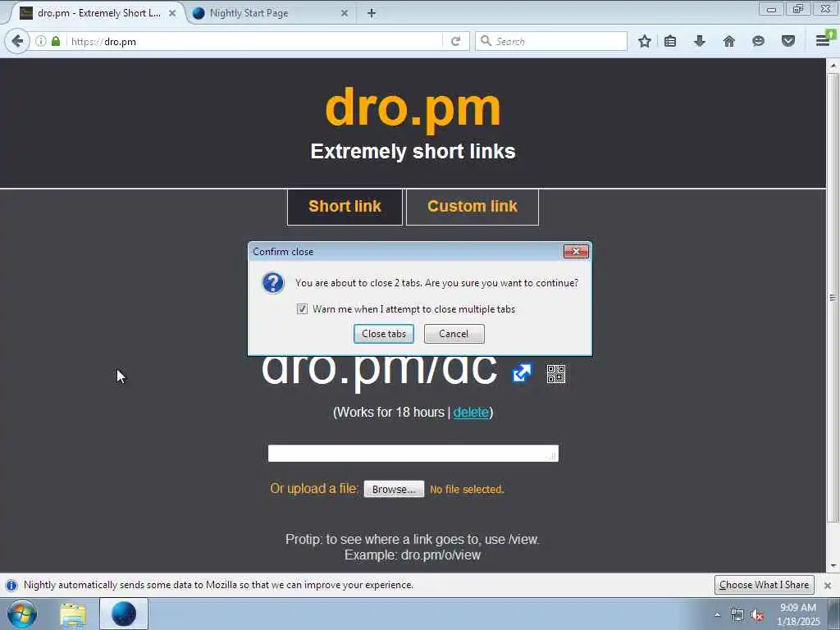Confirm with the Close tabs button

point(384,334)
